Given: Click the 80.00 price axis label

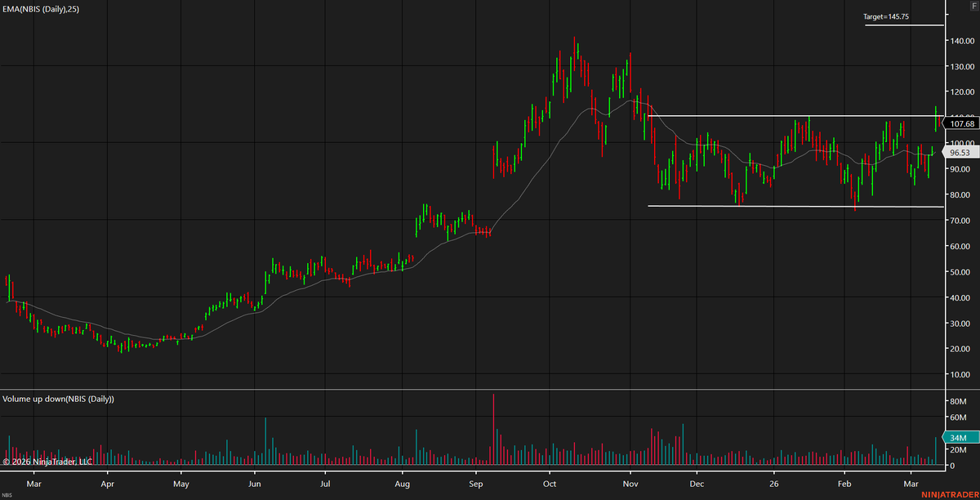Looking at the screenshot, I should (961, 194).
